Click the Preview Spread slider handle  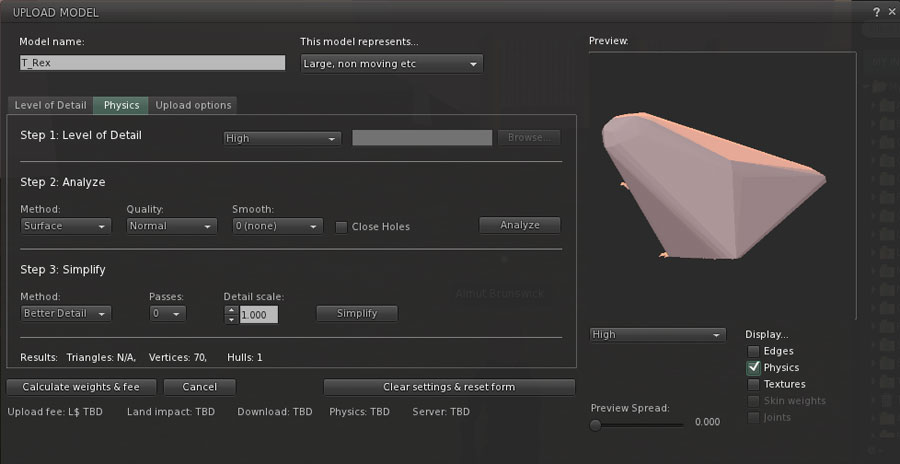[596, 423]
